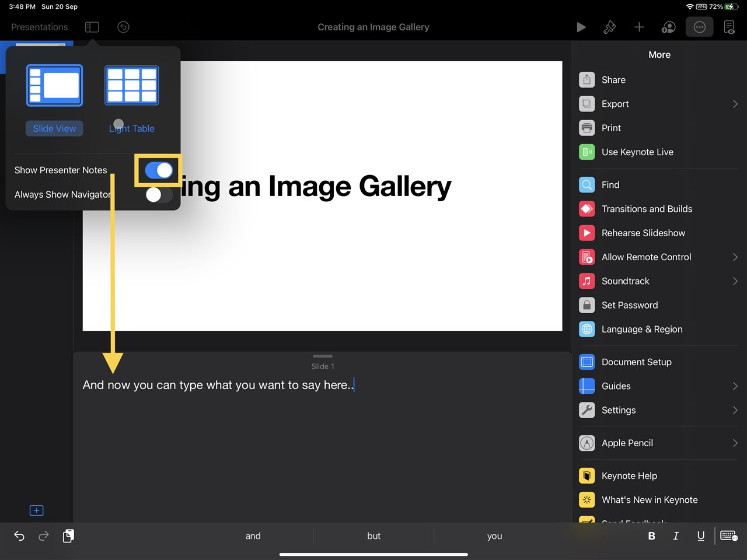Insert suggestion word "and"
747x560 pixels.
pyautogui.click(x=253, y=536)
